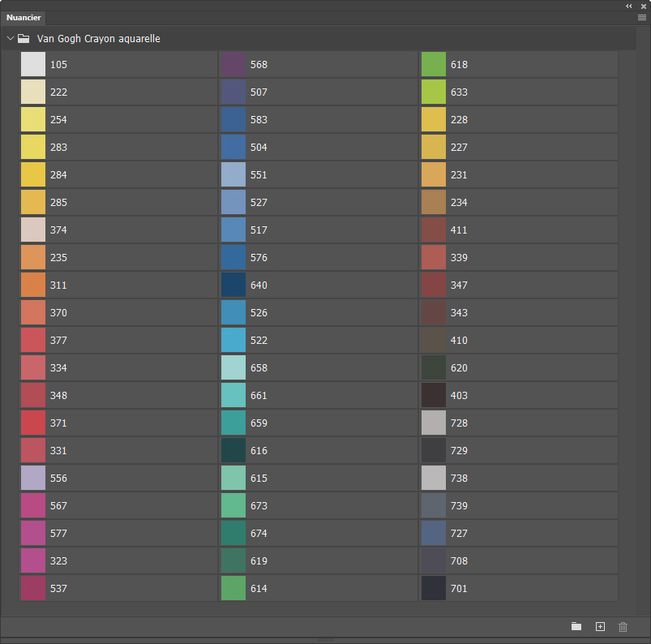Select the red swatch 371

point(33,423)
